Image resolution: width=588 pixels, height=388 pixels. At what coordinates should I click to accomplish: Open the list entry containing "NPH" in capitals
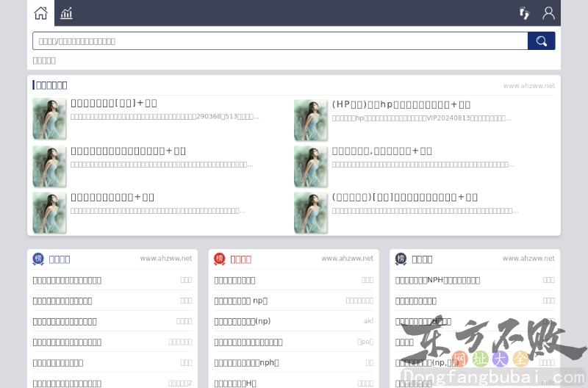pyautogui.click(x=437, y=280)
